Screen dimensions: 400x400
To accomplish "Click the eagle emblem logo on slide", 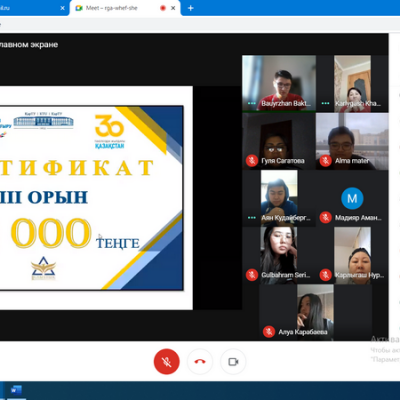I will tap(43, 268).
